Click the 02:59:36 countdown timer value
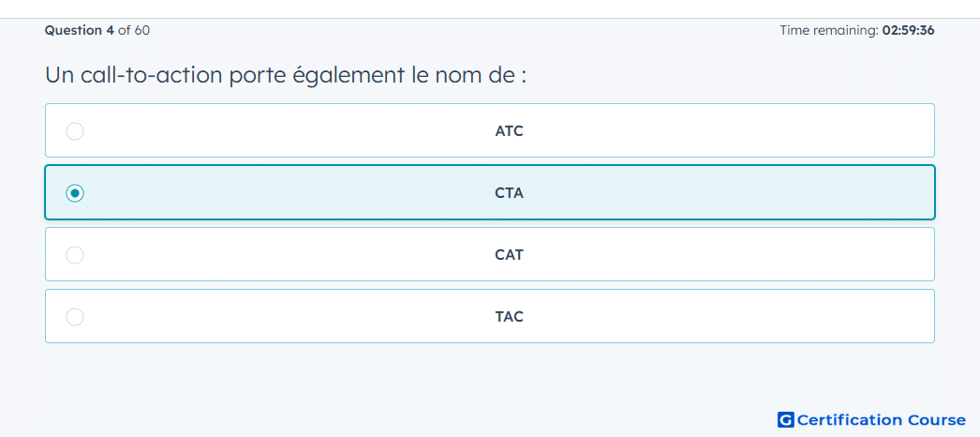The height and width of the screenshot is (437, 980). click(908, 31)
